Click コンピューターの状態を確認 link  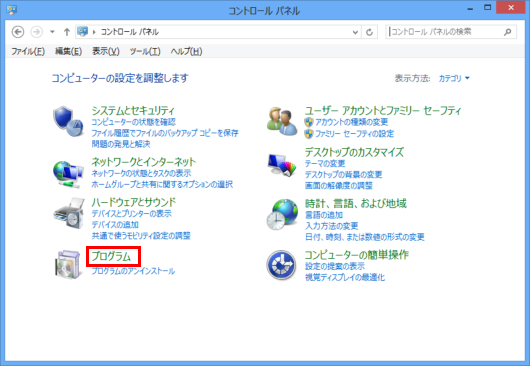[x=134, y=122]
